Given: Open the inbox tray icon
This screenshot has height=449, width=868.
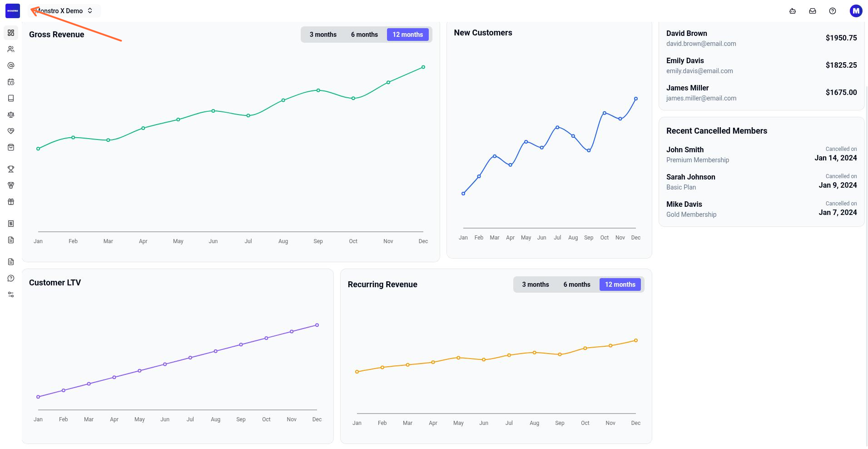Looking at the screenshot, I should 813,11.
